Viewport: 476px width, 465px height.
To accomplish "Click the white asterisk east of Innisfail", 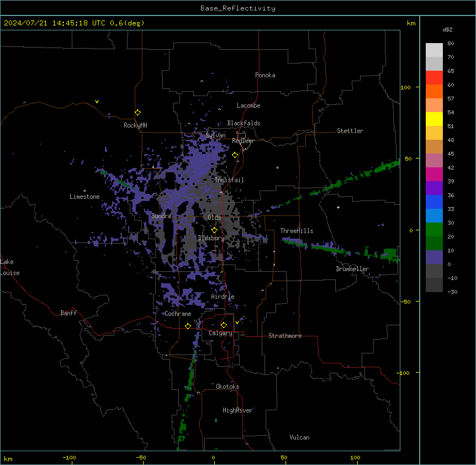I will pyautogui.click(x=277, y=167).
